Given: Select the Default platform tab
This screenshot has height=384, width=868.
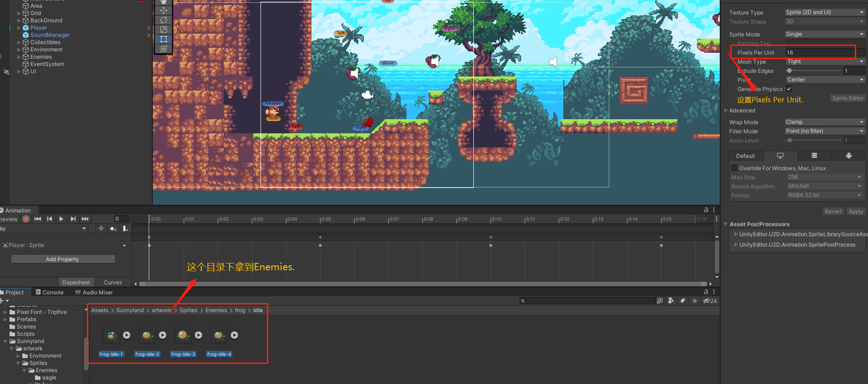Looking at the screenshot, I should click(x=746, y=156).
